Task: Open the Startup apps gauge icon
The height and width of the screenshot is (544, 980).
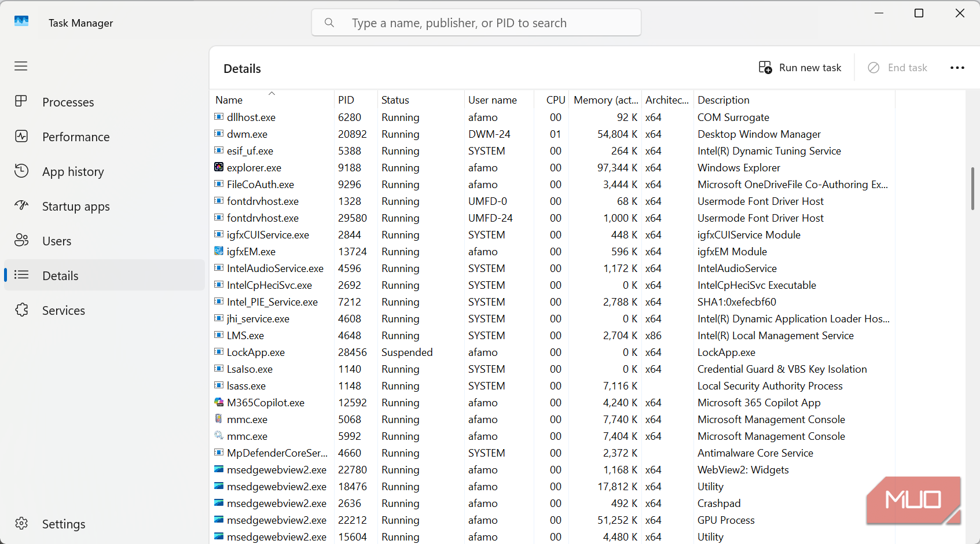Action: click(x=21, y=205)
